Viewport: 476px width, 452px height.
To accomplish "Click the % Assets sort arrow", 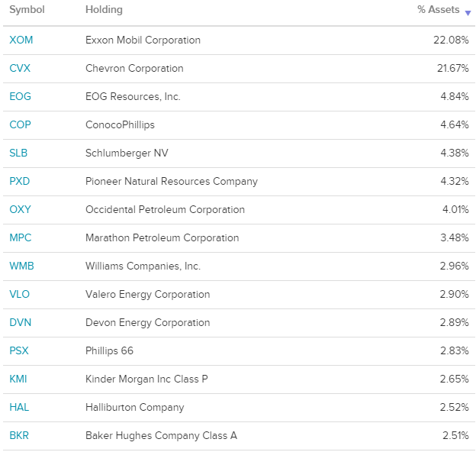I will tap(468, 13).
